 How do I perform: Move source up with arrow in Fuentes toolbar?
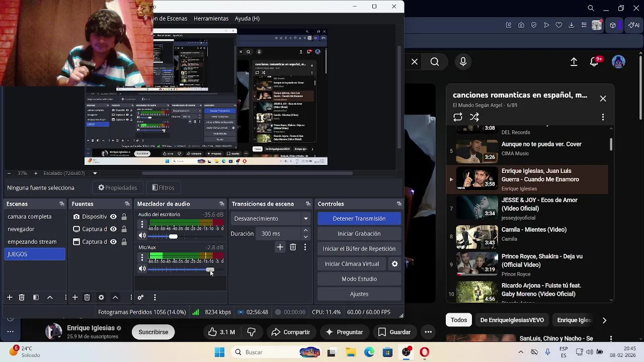click(115, 298)
